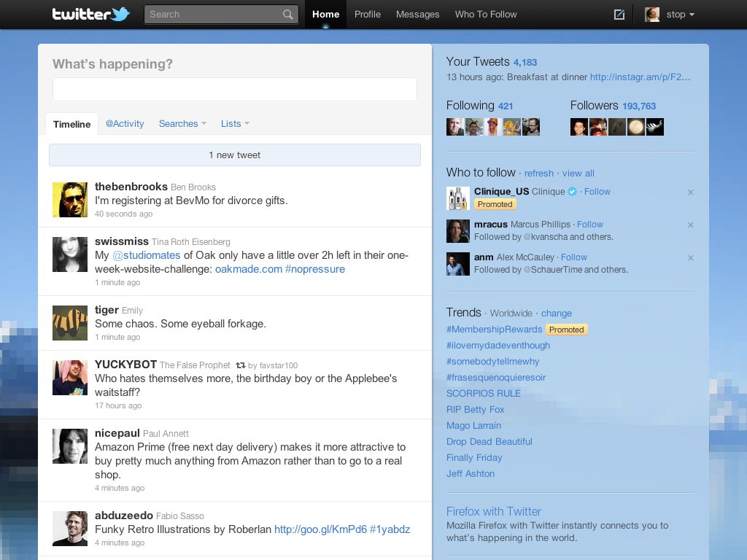Image resolution: width=747 pixels, height=560 pixels.
Task: Click the retweet icon on YUCKYBOT tweet
Action: coord(241,365)
